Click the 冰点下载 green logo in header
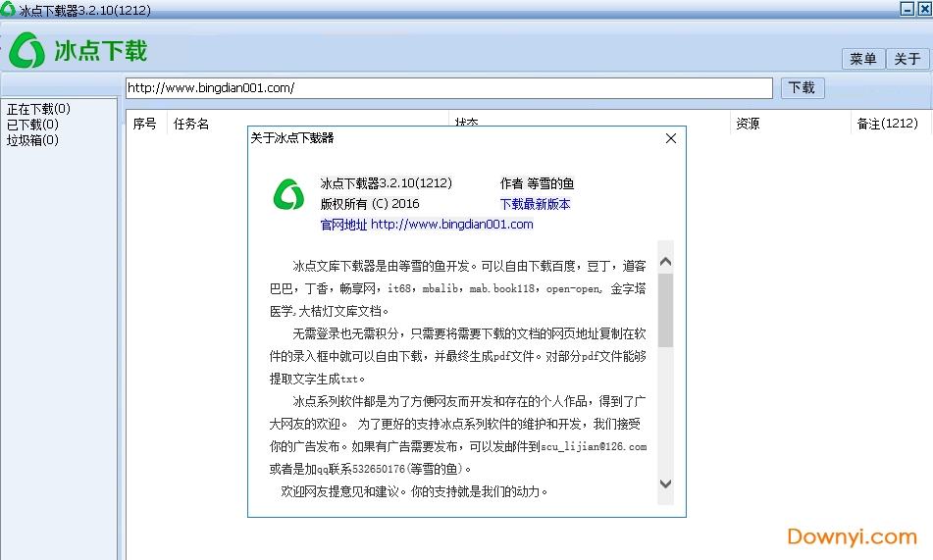 27,50
